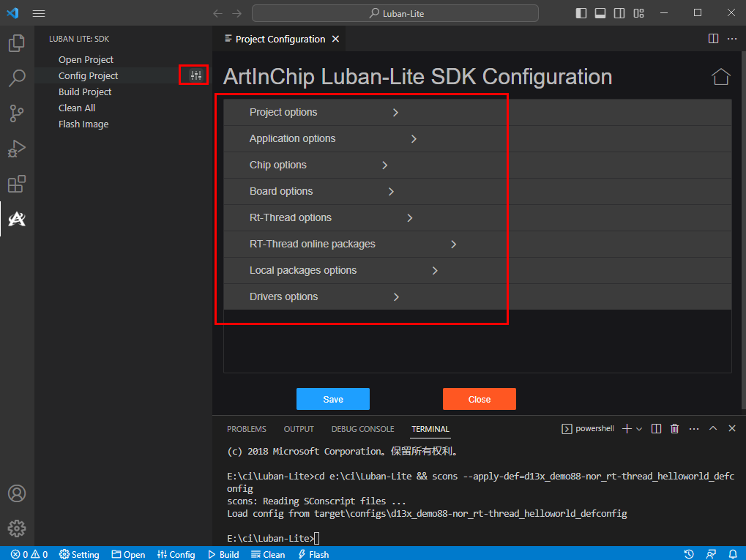Open Run and Debug view

(17, 149)
